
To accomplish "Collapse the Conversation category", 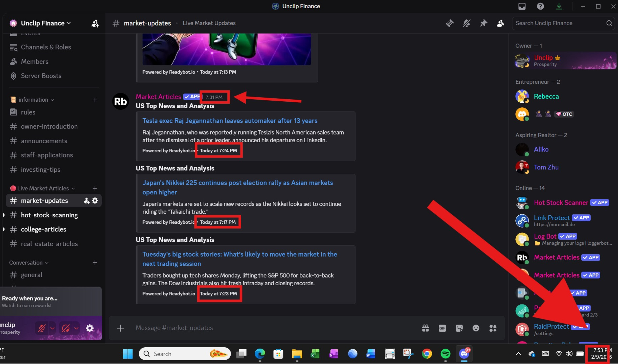I will pos(29,263).
